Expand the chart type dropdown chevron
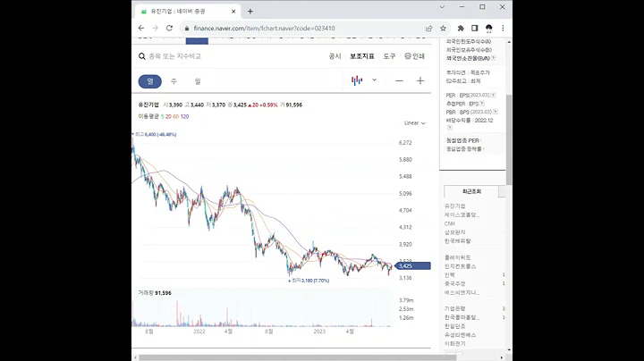The image size is (644, 361). click(374, 80)
